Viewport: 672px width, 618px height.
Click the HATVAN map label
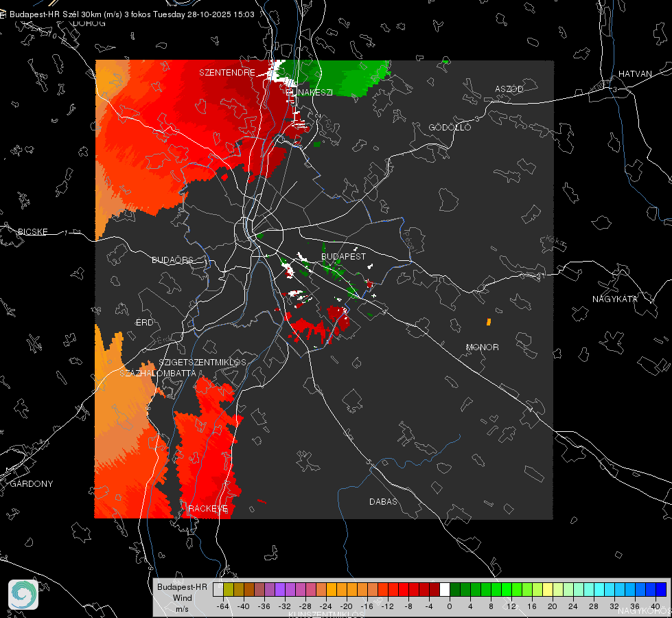(x=635, y=74)
